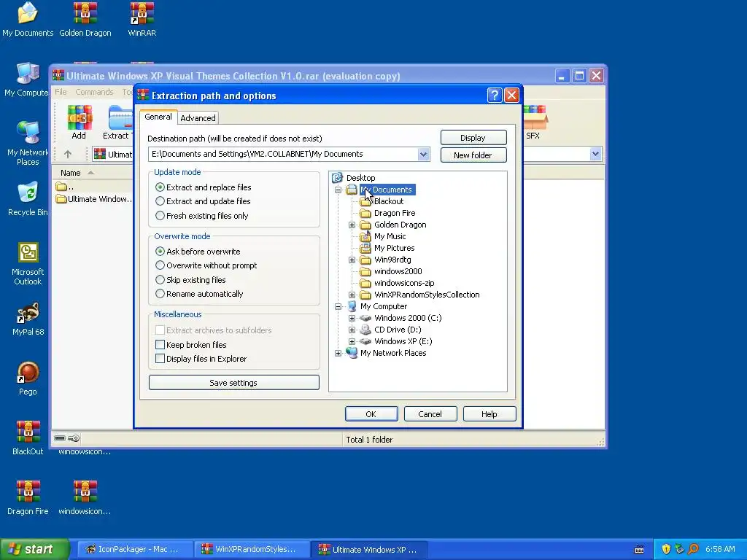Expand WinXPRandomStylesCollection folder node
This screenshot has height=560, width=747.
(352, 295)
